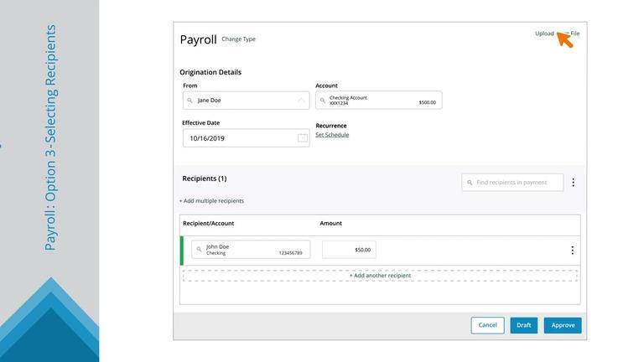The image size is (644, 362).
Task: Click the Origination Details heading
Action: pyautogui.click(x=210, y=72)
